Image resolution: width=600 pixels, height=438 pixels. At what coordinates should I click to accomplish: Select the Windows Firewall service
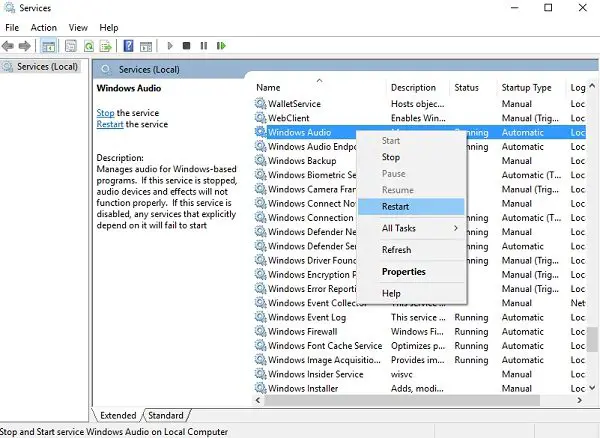[x=420, y=331]
